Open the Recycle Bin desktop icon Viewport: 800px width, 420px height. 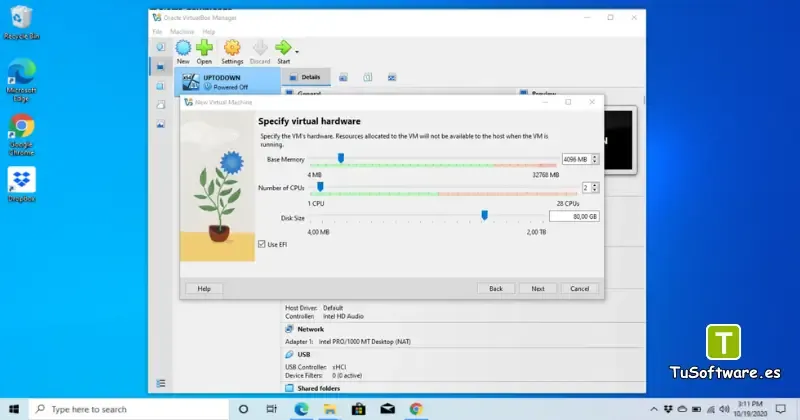click(21, 22)
